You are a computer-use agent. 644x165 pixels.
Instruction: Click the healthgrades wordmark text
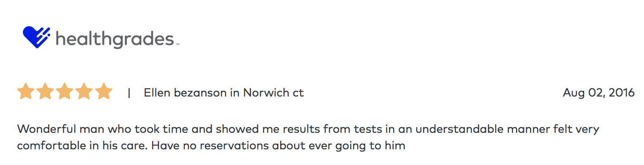coord(114,40)
